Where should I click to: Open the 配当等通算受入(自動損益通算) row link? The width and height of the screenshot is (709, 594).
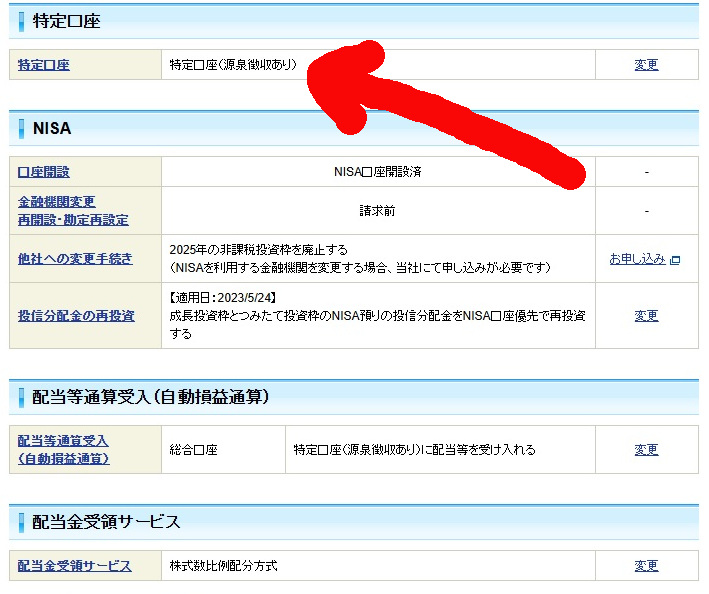click(64, 450)
